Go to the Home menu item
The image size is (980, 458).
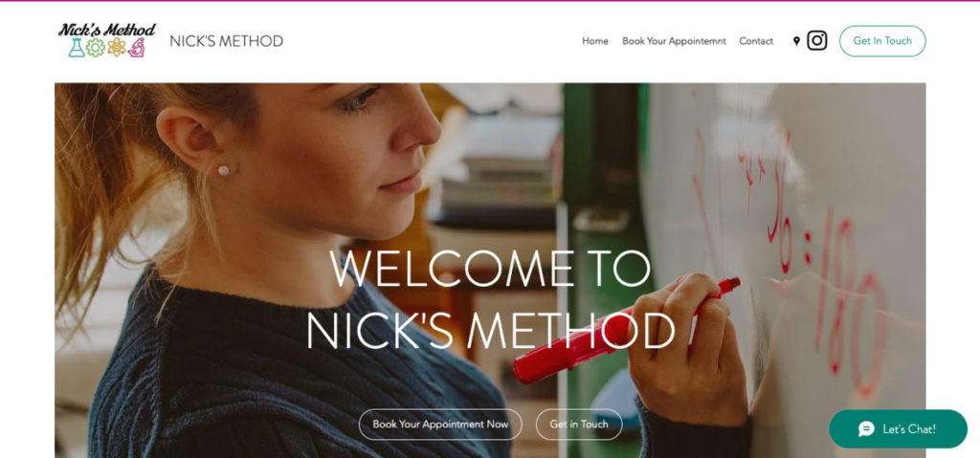click(x=595, y=41)
